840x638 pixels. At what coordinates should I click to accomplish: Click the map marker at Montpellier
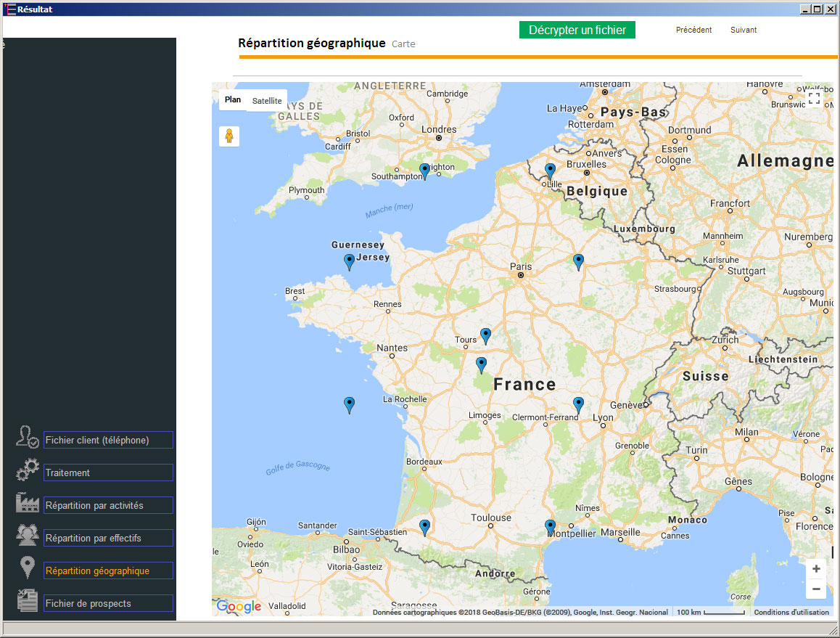[x=550, y=528]
